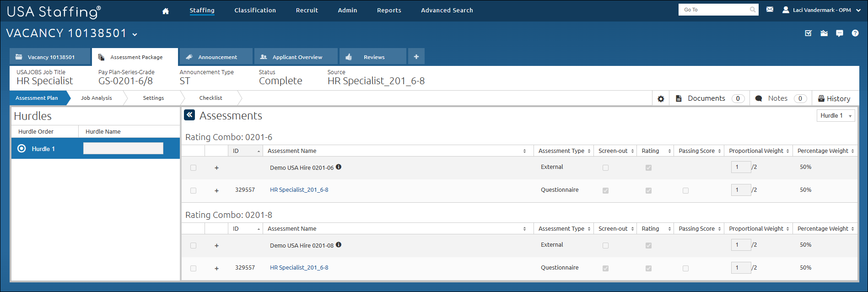Switch to Reviews tab
Viewport: 868px width, 292px height.
click(x=373, y=57)
